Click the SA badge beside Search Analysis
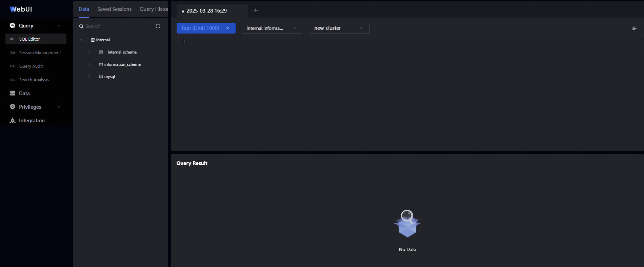 [13, 80]
